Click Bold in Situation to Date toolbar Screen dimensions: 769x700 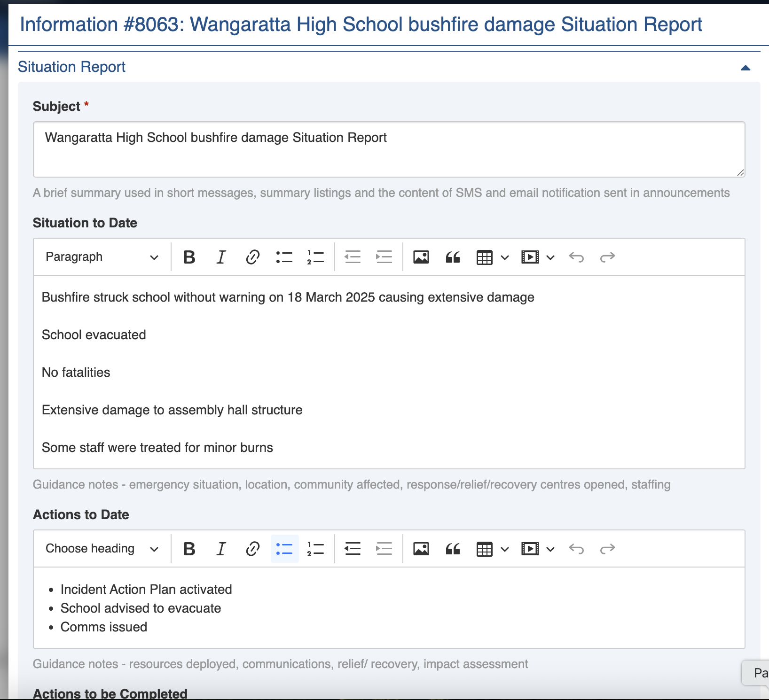point(189,257)
